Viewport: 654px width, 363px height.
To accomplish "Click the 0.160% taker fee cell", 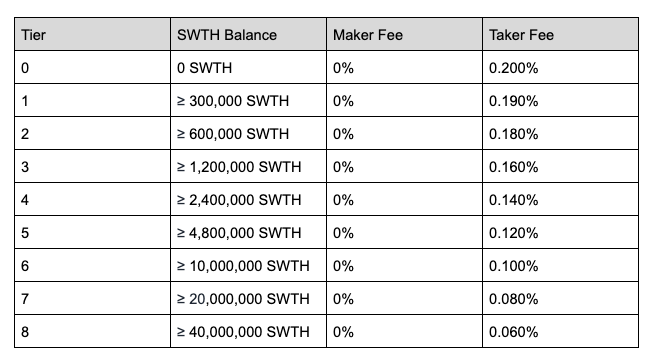I will (x=561, y=166).
